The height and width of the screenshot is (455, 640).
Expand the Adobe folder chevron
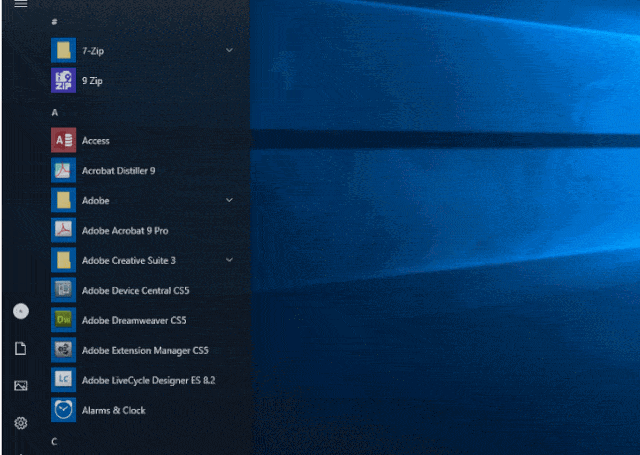pyautogui.click(x=229, y=200)
